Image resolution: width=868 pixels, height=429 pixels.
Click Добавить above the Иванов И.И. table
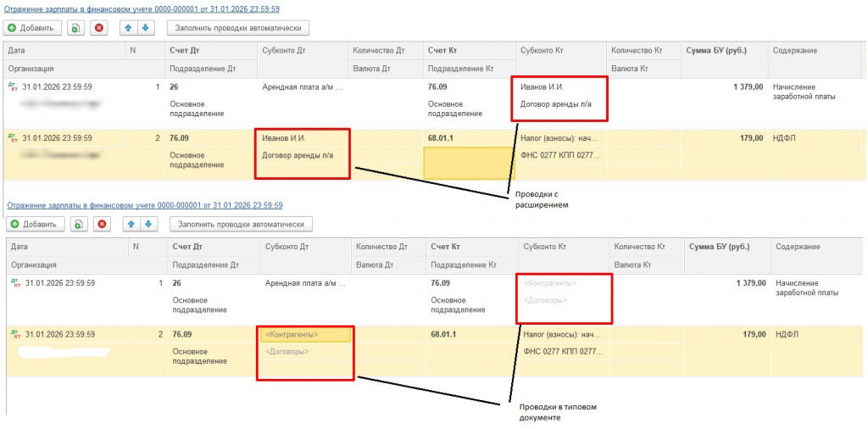[x=33, y=28]
